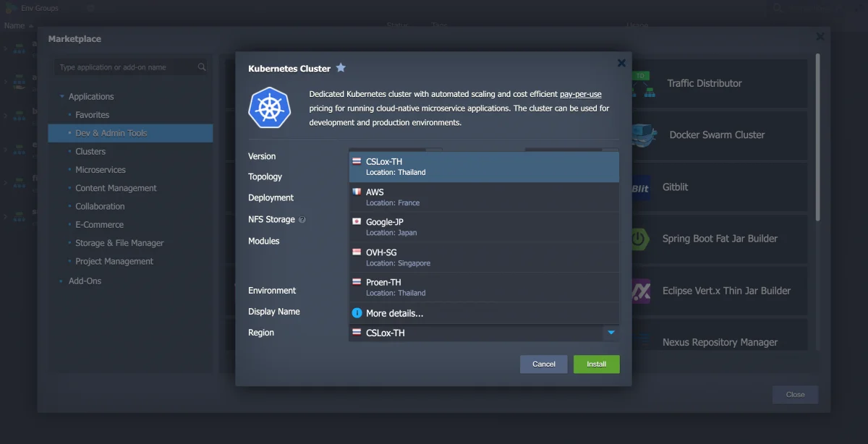Select Dev & Admin Tools category
The width and height of the screenshot is (868, 444).
(130, 133)
